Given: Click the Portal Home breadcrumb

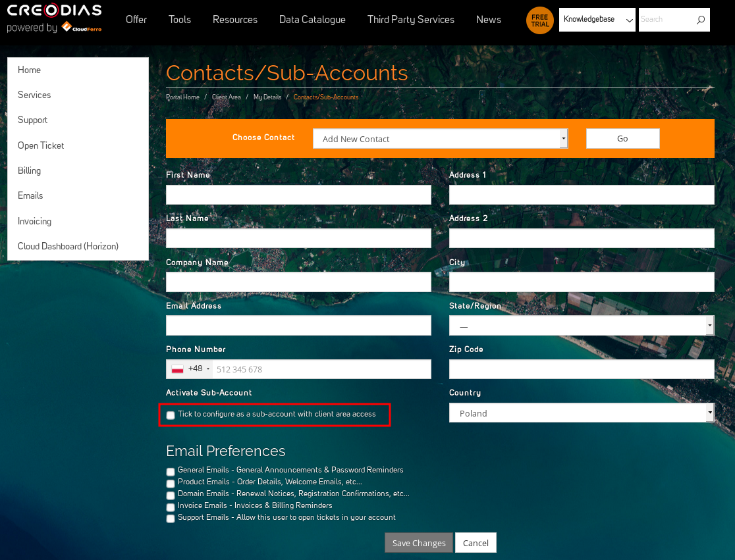Looking at the screenshot, I should coord(182,97).
